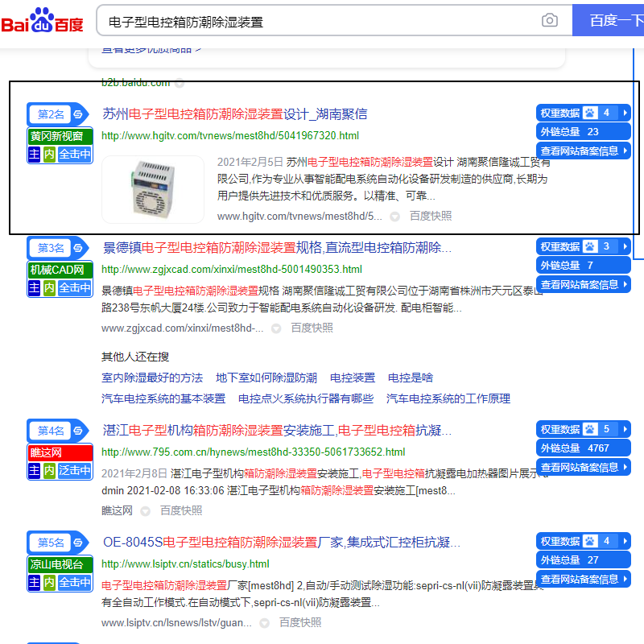Click 主 tag under 机械CAD网
The height and width of the screenshot is (644, 644).
[34, 287]
